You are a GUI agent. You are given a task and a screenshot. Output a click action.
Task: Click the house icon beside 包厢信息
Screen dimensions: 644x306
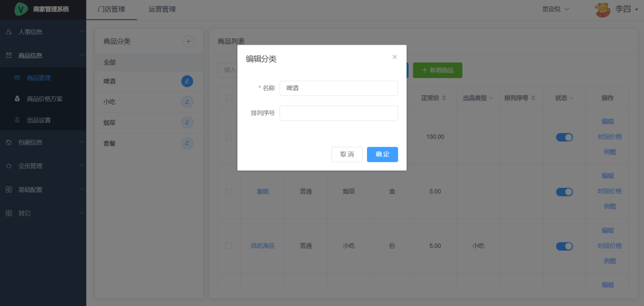[x=9, y=143]
